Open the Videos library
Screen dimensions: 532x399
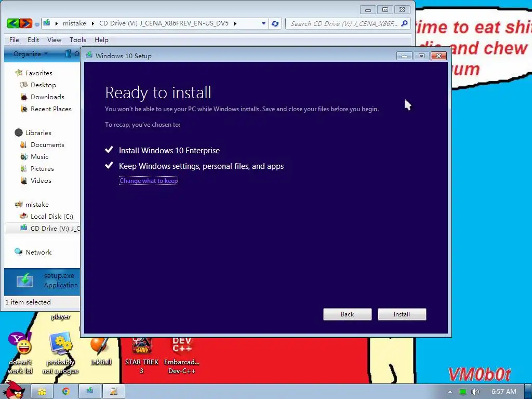click(x=41, y=180)
